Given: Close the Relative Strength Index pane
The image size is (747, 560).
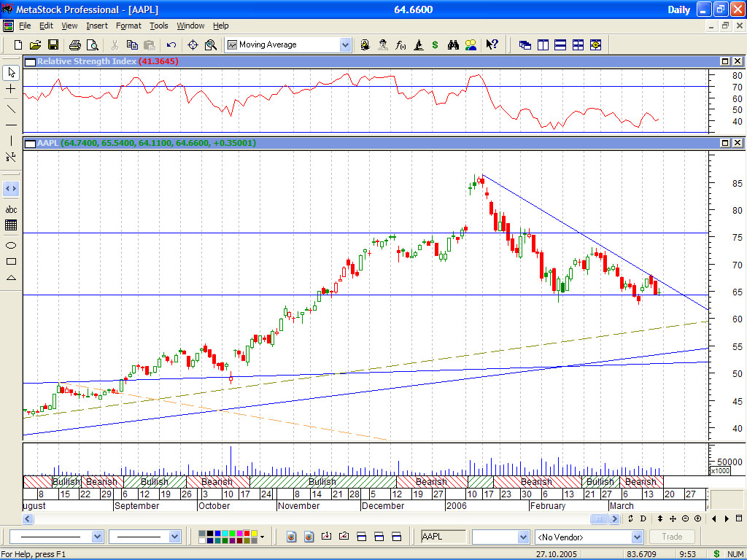Looking at the screenshot, I should (737, 61).
